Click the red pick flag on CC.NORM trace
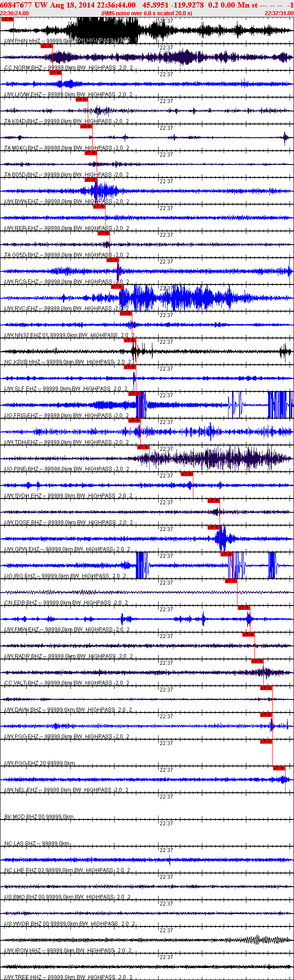This screenshot has width=294, height=980. pyautogui.click(x=47, y=46)
